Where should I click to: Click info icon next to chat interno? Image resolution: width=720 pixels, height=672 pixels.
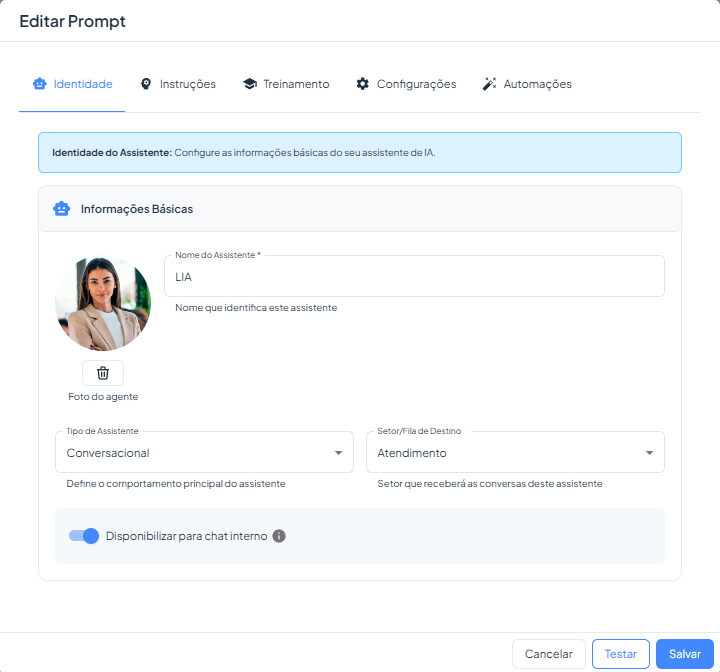tap(279, 536)
